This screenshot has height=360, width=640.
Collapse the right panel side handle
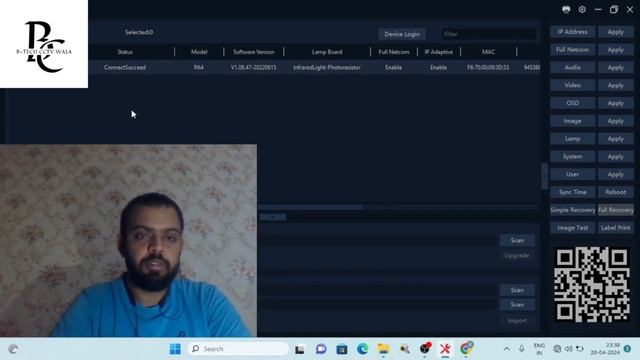point(544,176)
